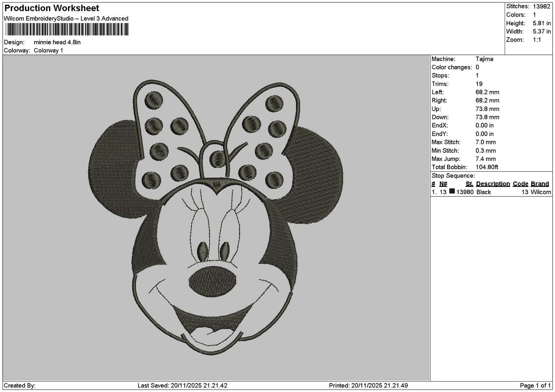Image resolution: width=555 pixels, height=392 pixels.
Task: Select 'Wilcom EmbroideryStudio – Level 3 Advanced' text
Action: point(66,18)
